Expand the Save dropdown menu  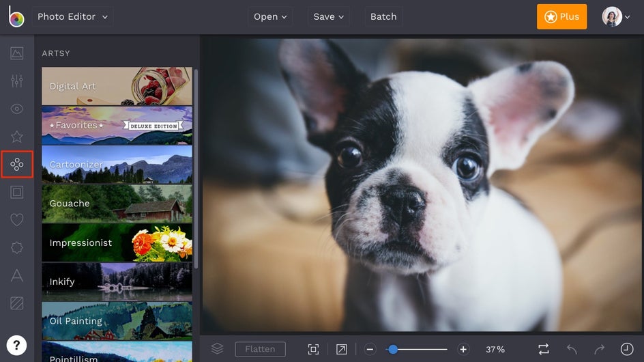(329, 17)
